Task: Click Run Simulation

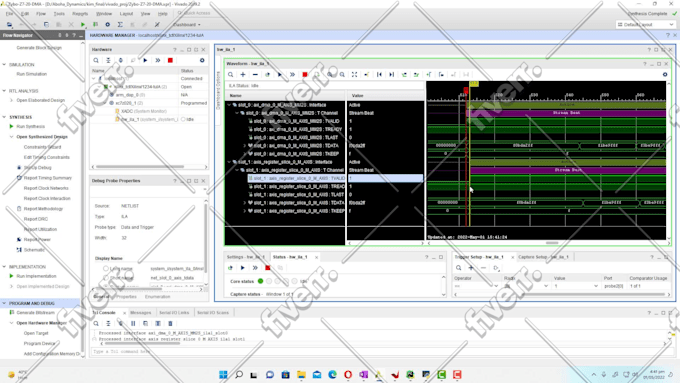Action: [x=32, y=74]
